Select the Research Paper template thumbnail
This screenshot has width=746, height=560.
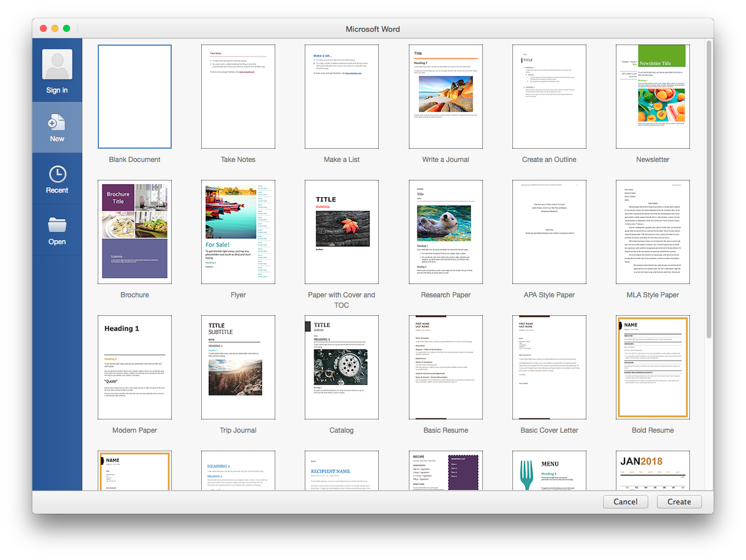point(446,232)
